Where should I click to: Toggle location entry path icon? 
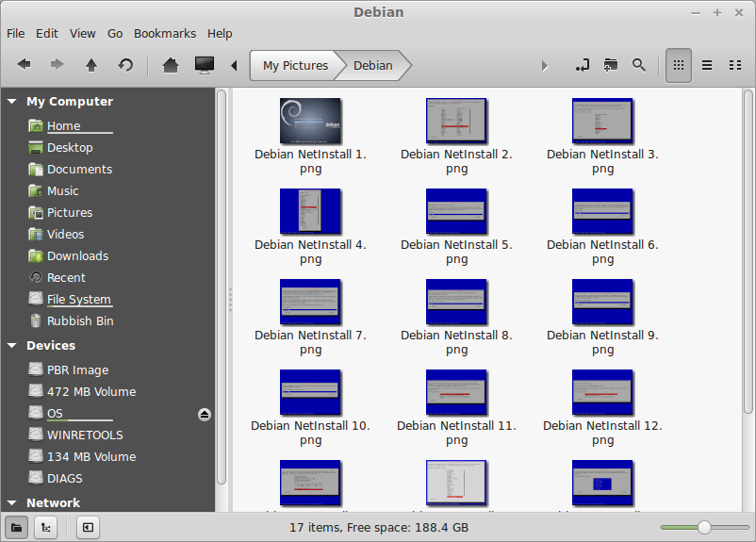582,65
